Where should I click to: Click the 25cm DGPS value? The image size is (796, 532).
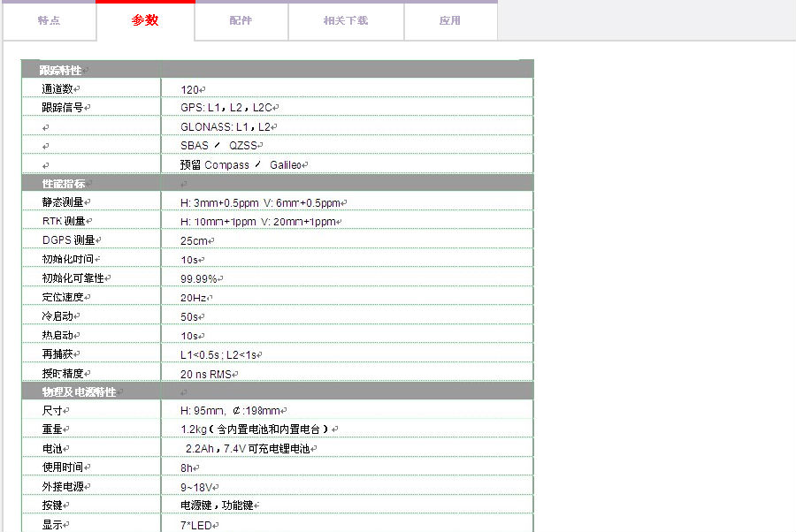point(195,240)
